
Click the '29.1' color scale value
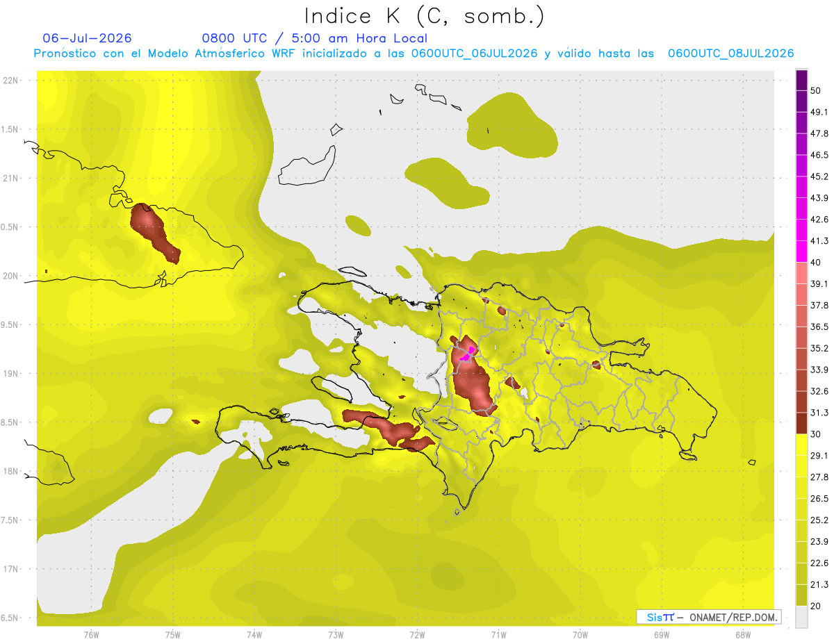click(819, 456)
